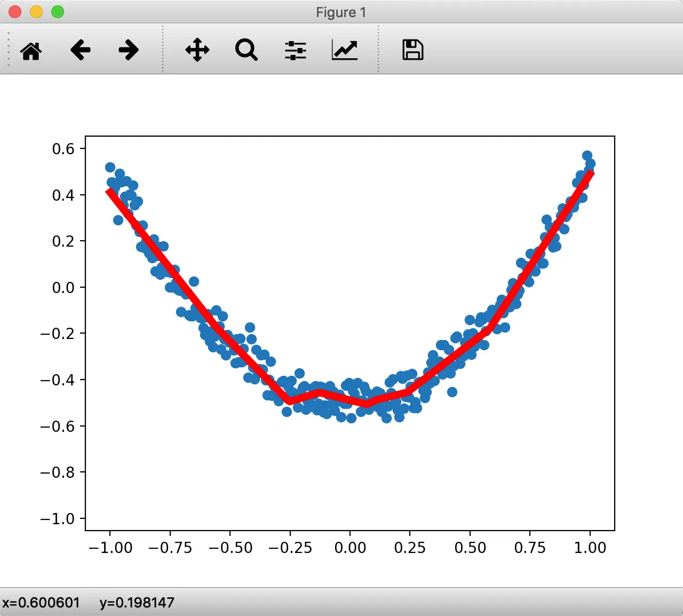Viewport: 683px width, 616px height.
Task: Click the x-axis tick label 0.25
Action: 410,548
